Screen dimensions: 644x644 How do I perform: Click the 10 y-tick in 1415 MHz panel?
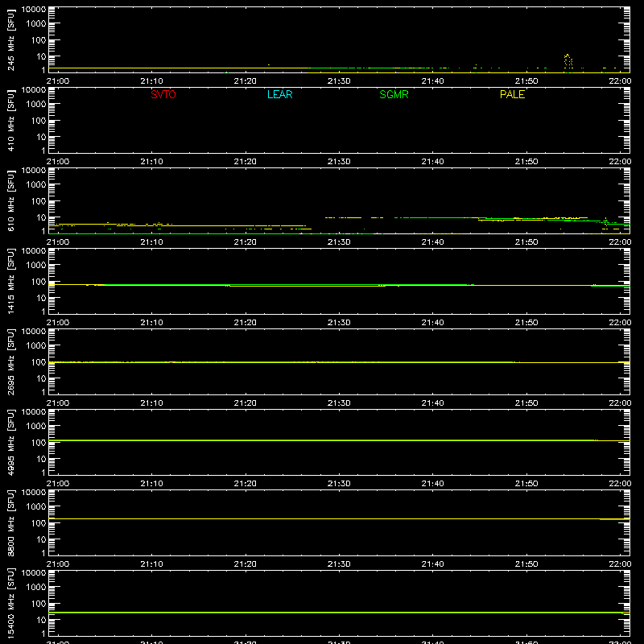(x=41, y=298)
